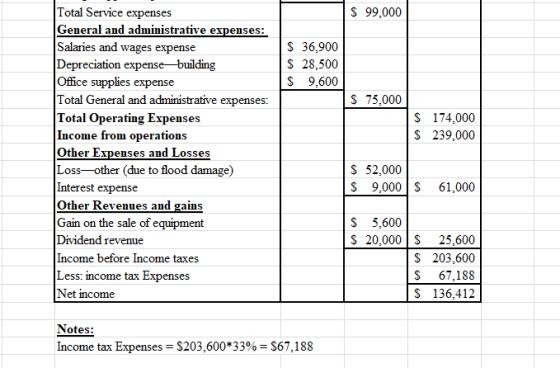
Task: Select the $ 28,500 depreciation amount
Action: 312,64
